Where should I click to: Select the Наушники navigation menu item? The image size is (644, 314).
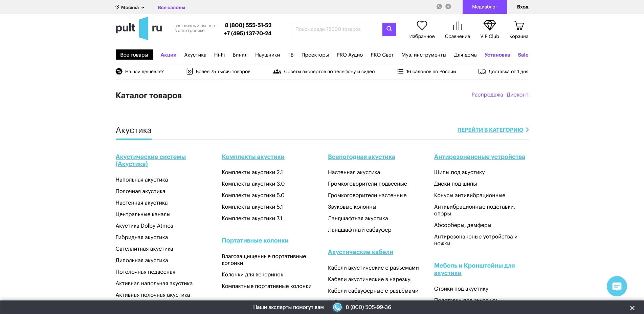tap(268, 55)
